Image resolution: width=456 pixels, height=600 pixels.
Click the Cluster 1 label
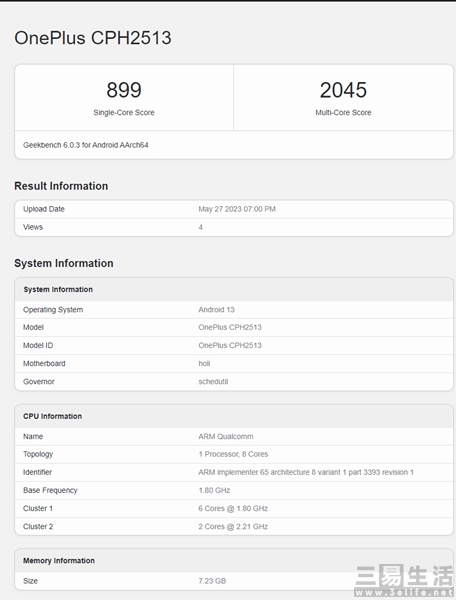point(38,509)
